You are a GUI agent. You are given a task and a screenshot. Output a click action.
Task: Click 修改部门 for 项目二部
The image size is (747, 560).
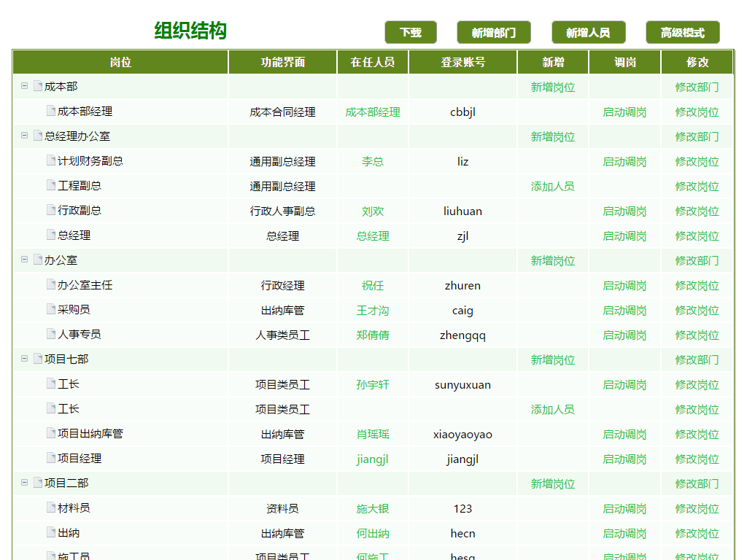[x=697, y=483]
